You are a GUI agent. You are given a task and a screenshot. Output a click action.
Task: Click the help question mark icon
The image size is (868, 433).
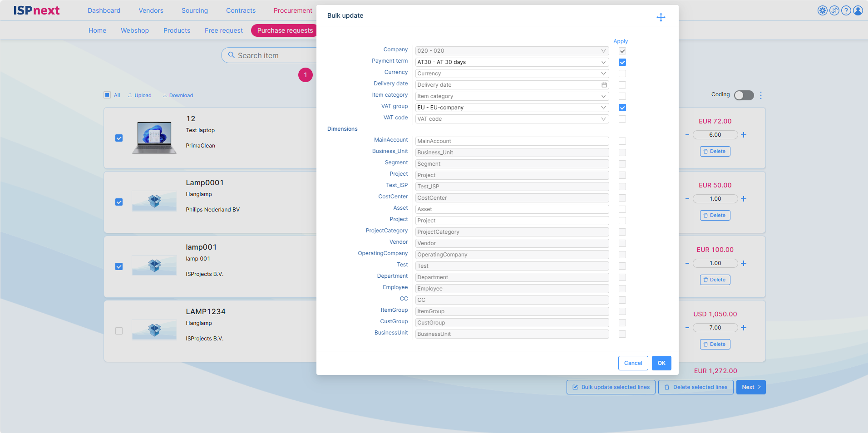coord(846,10)
